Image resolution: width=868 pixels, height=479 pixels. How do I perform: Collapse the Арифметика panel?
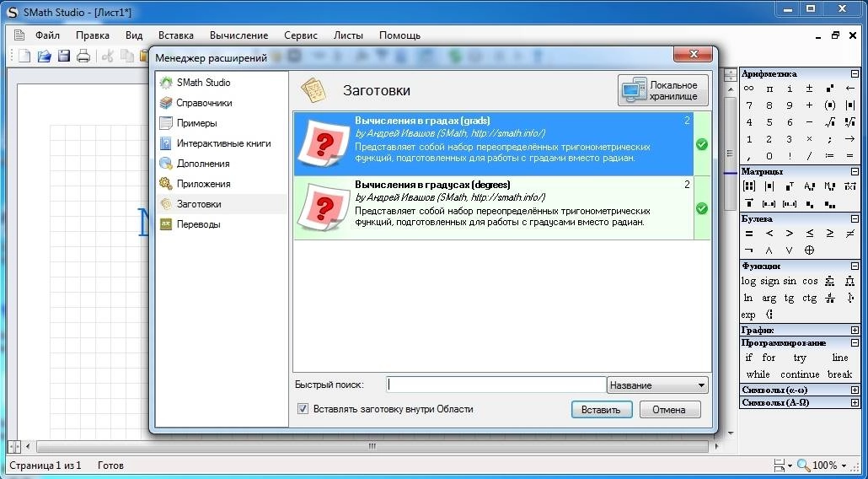click(x=855, y=73)
